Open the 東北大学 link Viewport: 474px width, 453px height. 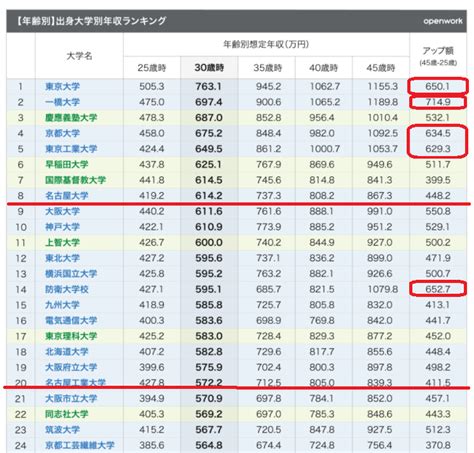62,258
